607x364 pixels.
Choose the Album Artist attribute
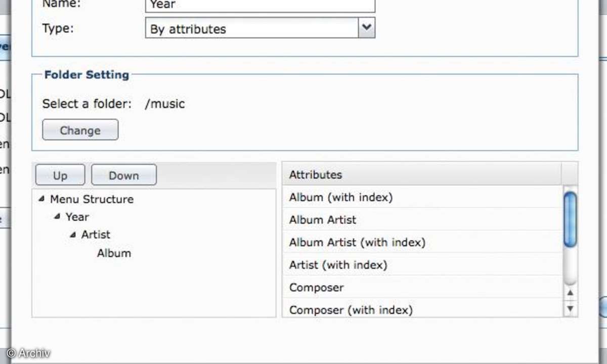[x=422, y=219]
